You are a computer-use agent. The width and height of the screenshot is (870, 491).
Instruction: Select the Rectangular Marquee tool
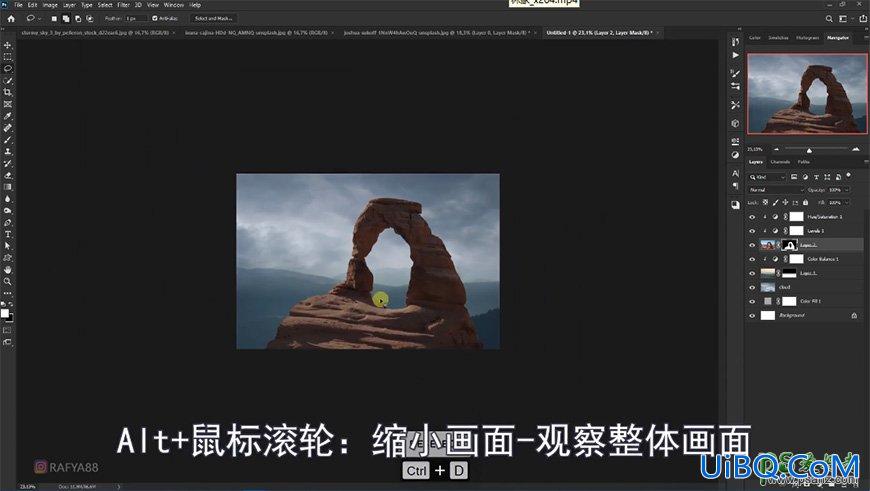(8, 57)
